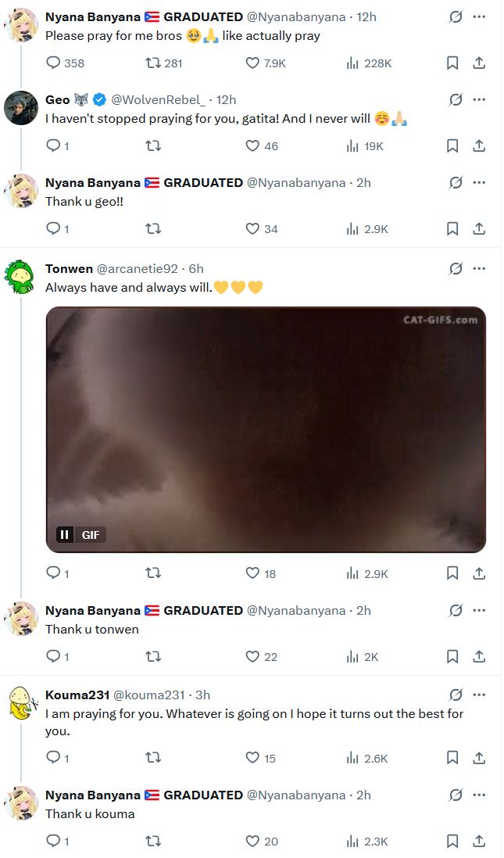This screenshot has height=858, width=504.
Task: Share Kouma231's post
Action: (x=479, y=758)
